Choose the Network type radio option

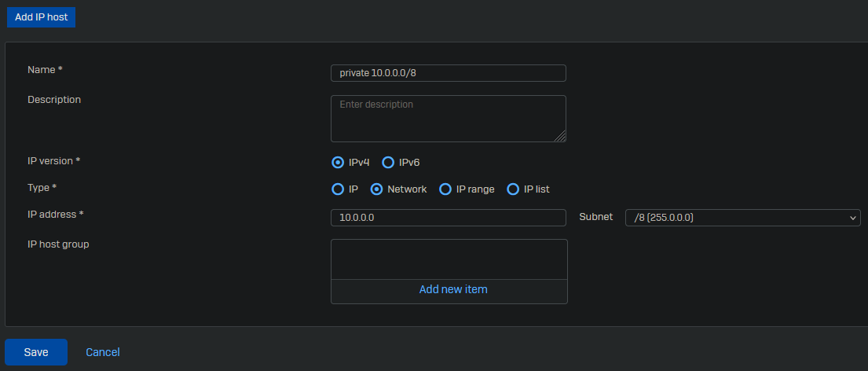point(376,189)
